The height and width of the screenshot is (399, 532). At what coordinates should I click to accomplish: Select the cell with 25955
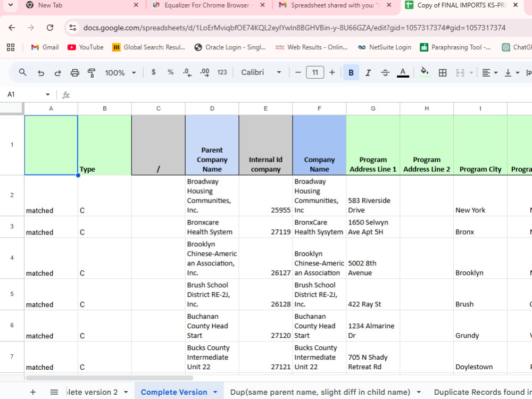265,196
